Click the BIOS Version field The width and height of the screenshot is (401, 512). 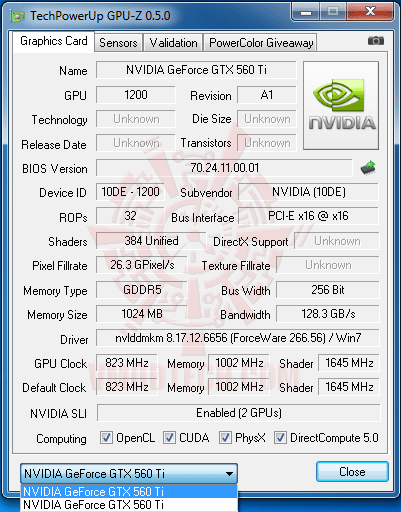(x=224, y=168)
